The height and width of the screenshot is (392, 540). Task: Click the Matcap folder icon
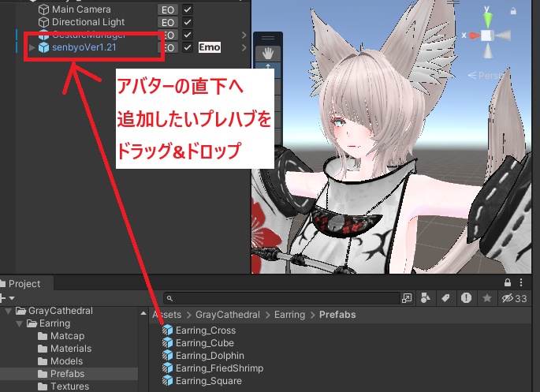tap(43, 336)
